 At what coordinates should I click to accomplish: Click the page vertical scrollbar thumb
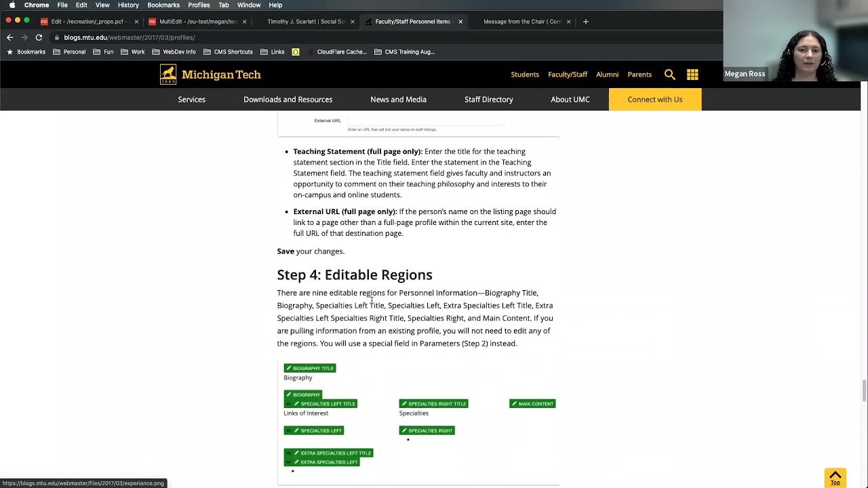click(864, 391)
